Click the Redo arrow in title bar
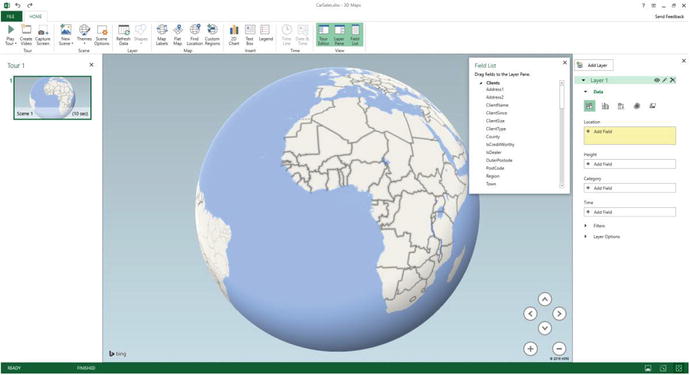The width and height of the screenshot is (690, 375). [30, 5]
